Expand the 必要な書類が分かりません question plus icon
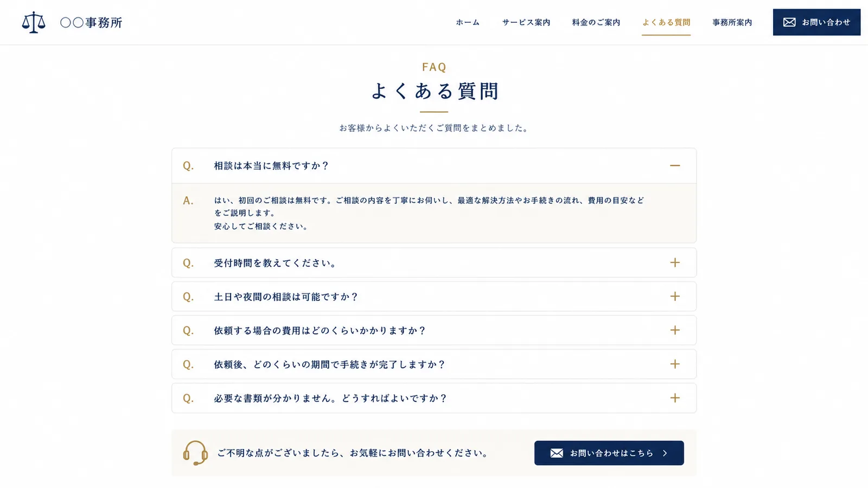868x488 pixels. [x=675, y=398]
